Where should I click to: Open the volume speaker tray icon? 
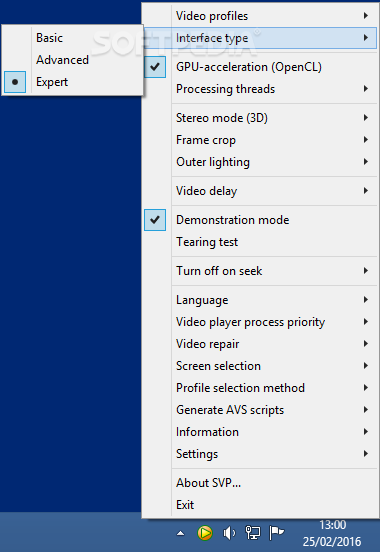coord(229,533)
